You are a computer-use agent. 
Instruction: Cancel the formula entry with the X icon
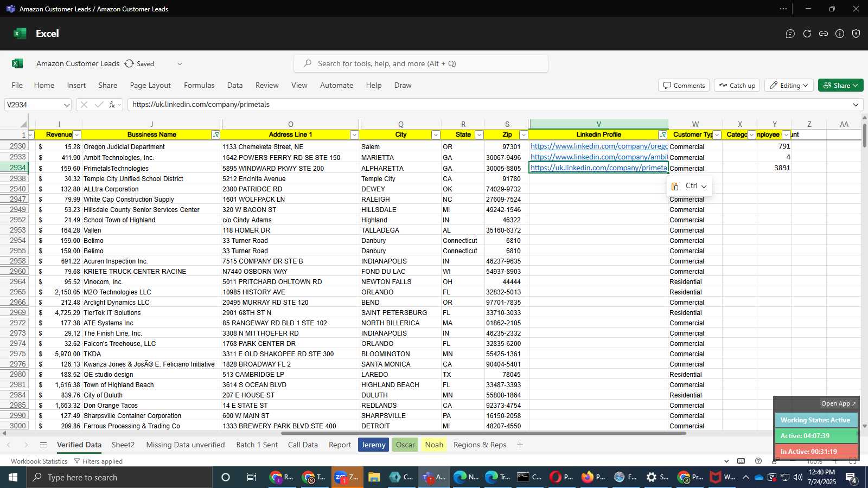84,105
